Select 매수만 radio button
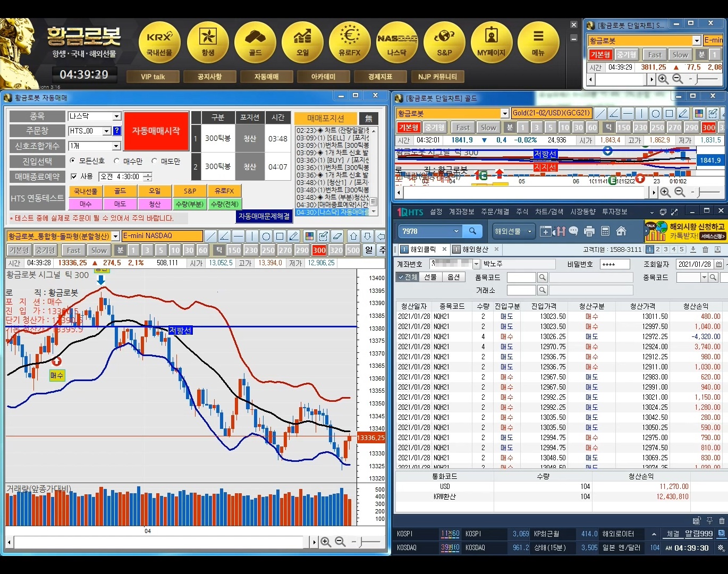Image resolution: width=728 pixels, height=574 pixels. (117, 161)
